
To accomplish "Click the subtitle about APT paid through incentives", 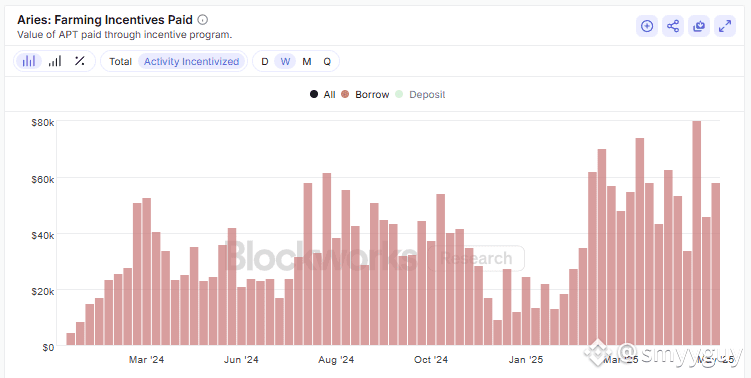I will pos(125,34).
